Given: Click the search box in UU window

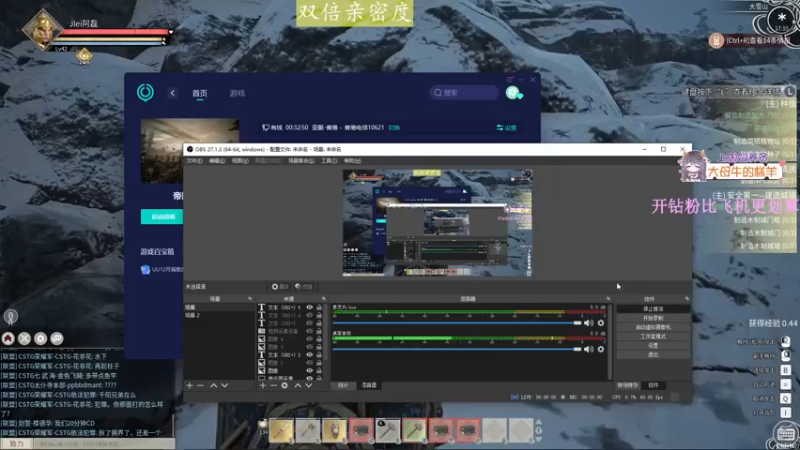Looking at the screenshot, I should 464,93.
